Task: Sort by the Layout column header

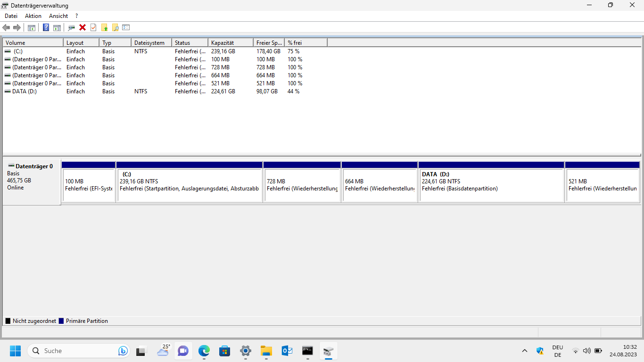Action: tap(81, 42)
